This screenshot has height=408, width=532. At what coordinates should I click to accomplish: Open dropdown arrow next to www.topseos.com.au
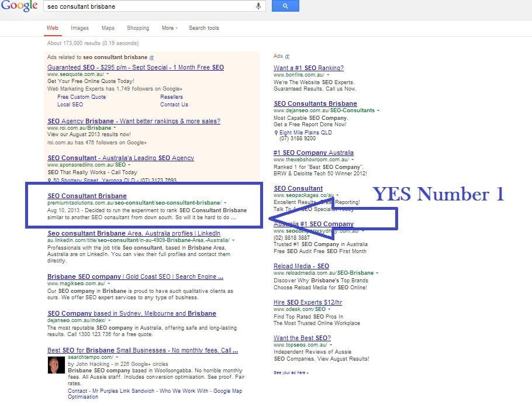click(331, 345)
